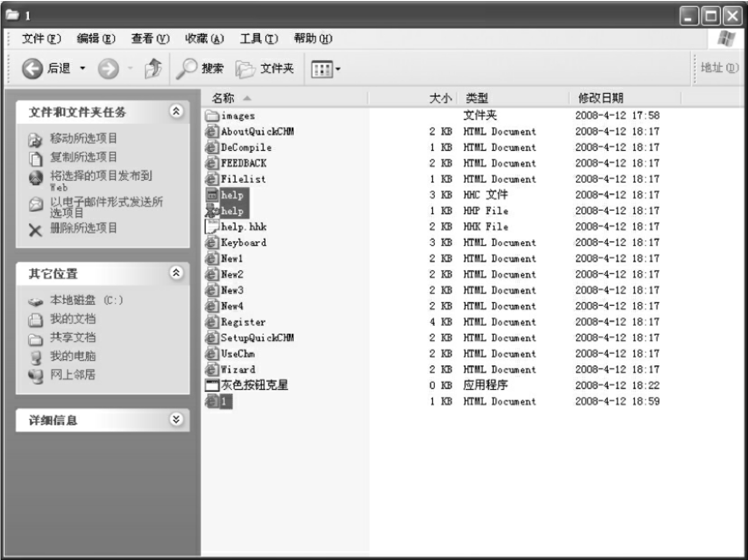This screenshot has height=560, width=748.
Task: Select the New3 file name
Action: (232, 290)
